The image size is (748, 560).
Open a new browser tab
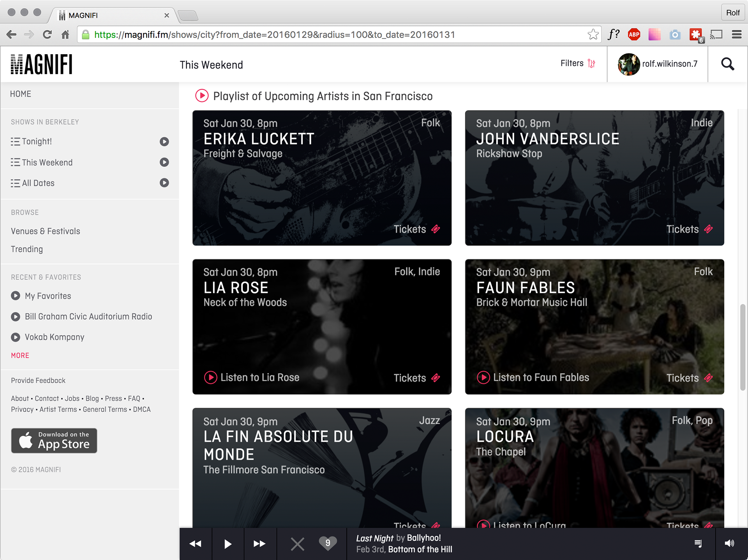pos(188,15)
